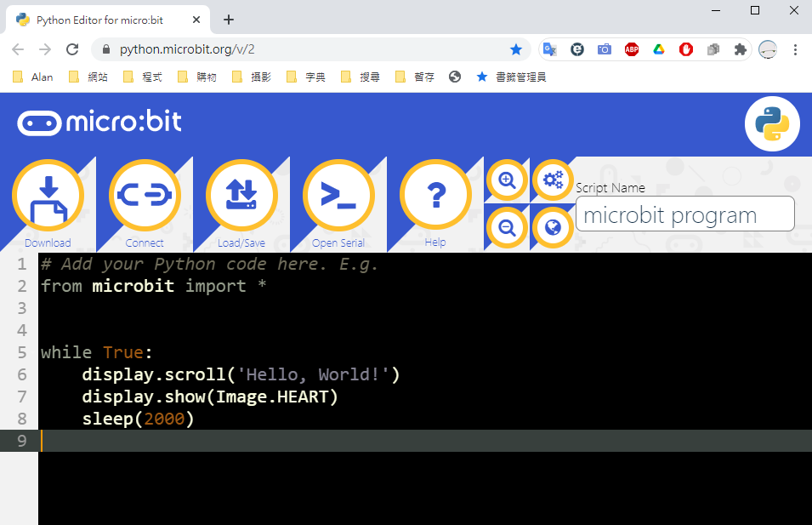Click the Python logo in header
This screenshot has width=812, height=525.
click(x=772, y=124)
